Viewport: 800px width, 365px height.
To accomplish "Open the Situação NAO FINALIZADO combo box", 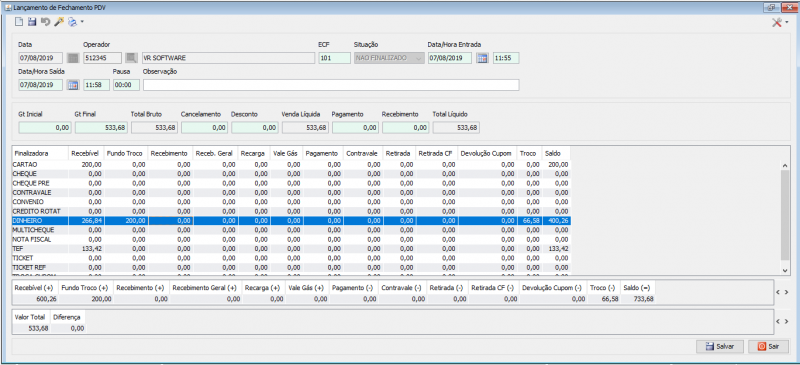I will pyautogui.click(x=389, y=58).
